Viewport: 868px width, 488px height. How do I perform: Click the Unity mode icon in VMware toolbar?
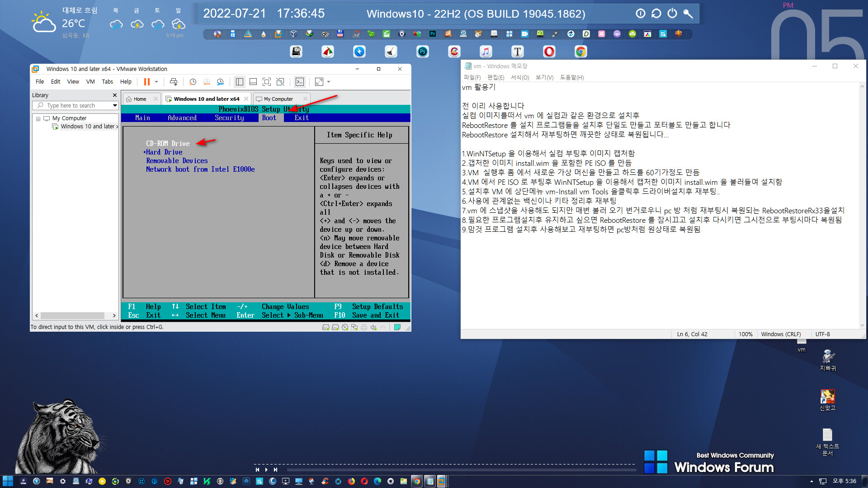280,82
